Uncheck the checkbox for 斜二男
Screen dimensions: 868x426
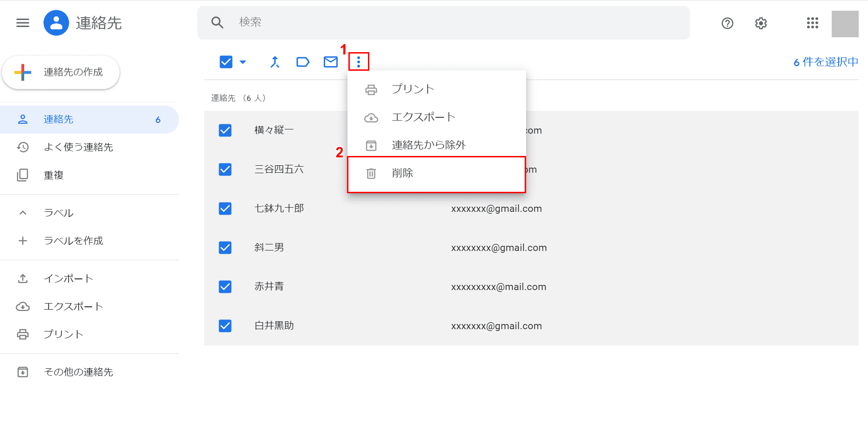[225, 248]
